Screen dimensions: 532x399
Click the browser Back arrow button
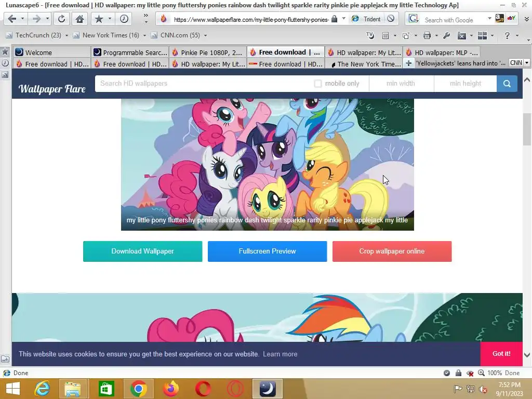pos(12,19)
